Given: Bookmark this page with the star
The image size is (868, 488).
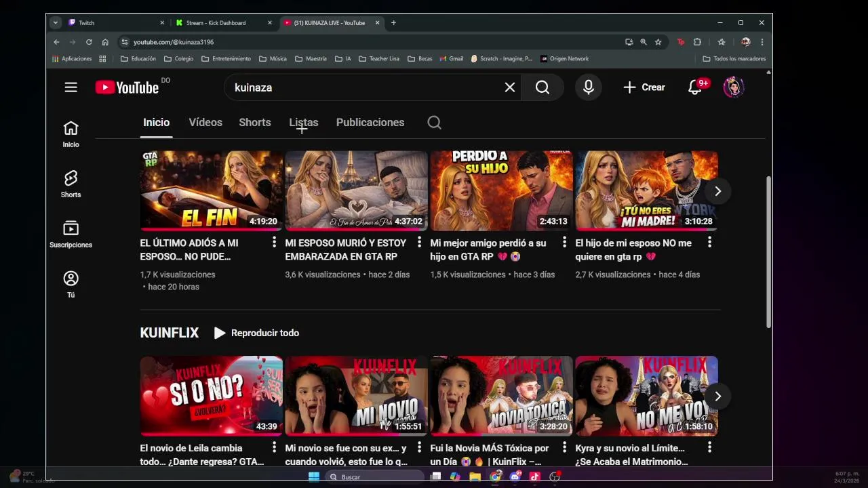Looking at the screenshot, I should click(x=658, y=42).
